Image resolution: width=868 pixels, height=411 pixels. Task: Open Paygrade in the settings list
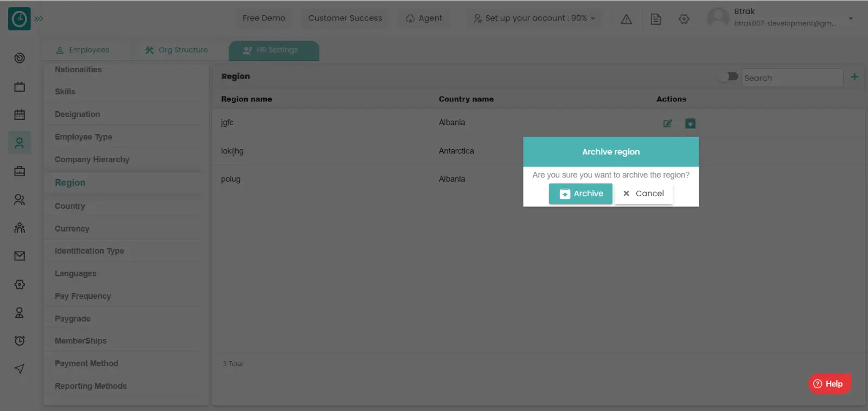point(73,319)
